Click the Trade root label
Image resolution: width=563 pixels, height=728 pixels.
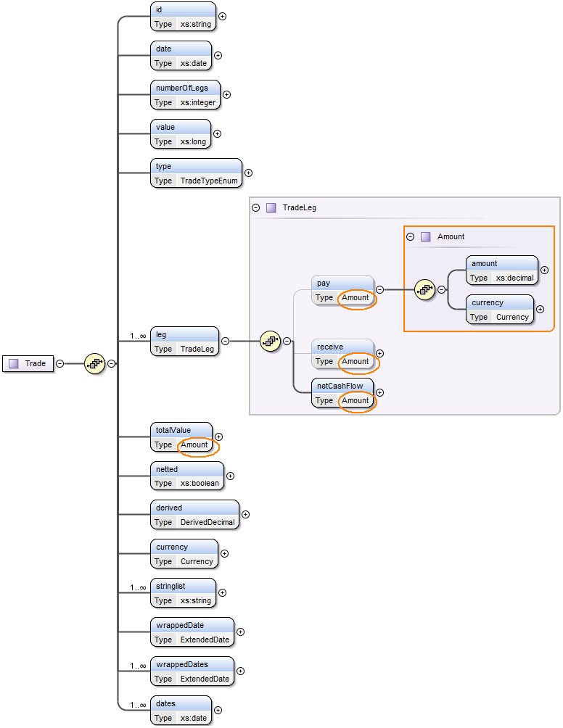[36, 363]
